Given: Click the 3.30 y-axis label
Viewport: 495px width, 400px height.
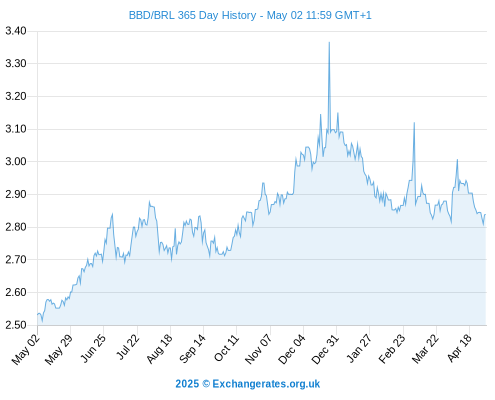Looking at the screenshot, I should coord(16,63).
